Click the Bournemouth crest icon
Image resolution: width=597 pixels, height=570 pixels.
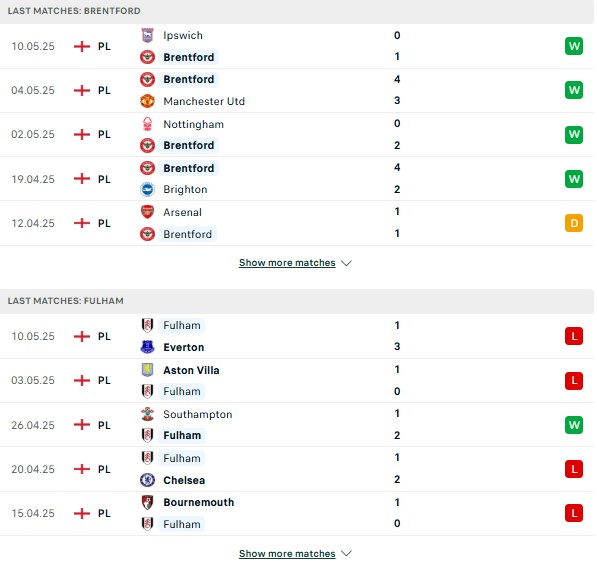[x=147, y=502]
